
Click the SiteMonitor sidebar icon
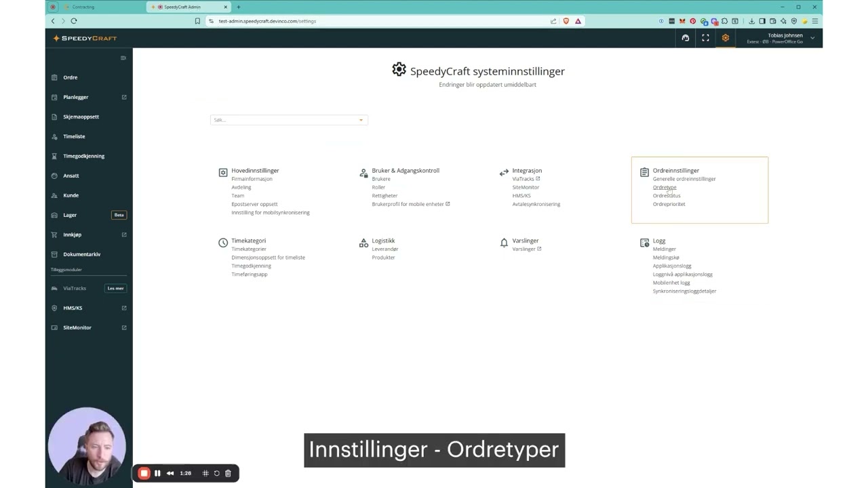54,327
